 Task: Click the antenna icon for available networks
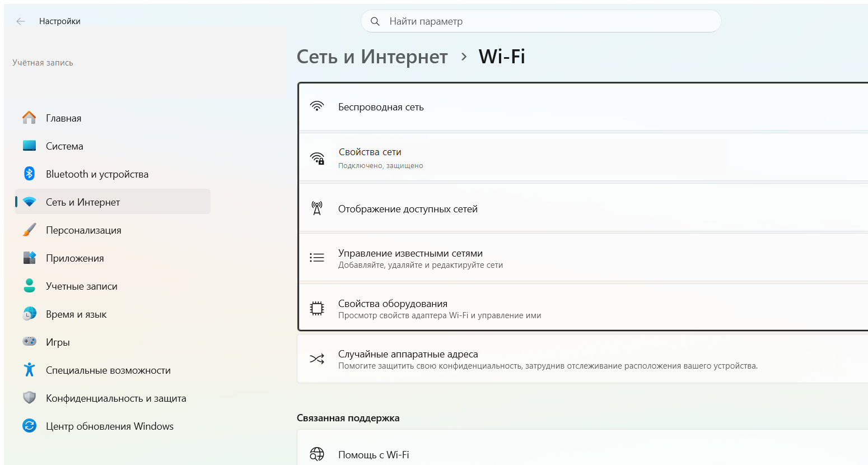tap(317, 208)
